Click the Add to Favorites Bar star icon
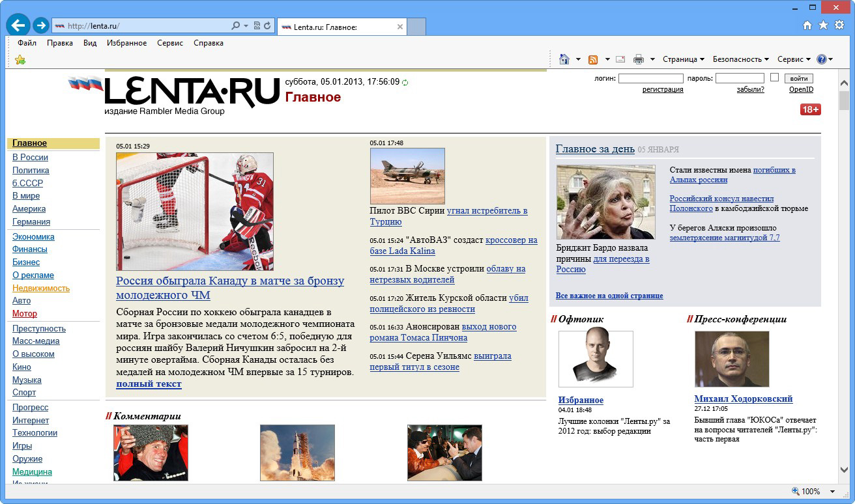The height and width of the screenshot is (504, 855). click(x=20, y=60)
